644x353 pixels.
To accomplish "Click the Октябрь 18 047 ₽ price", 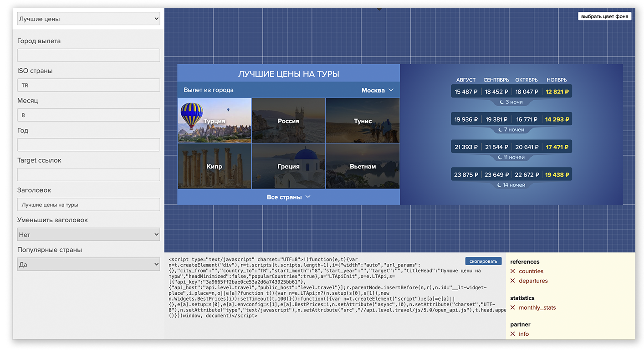I will point(527,92).
